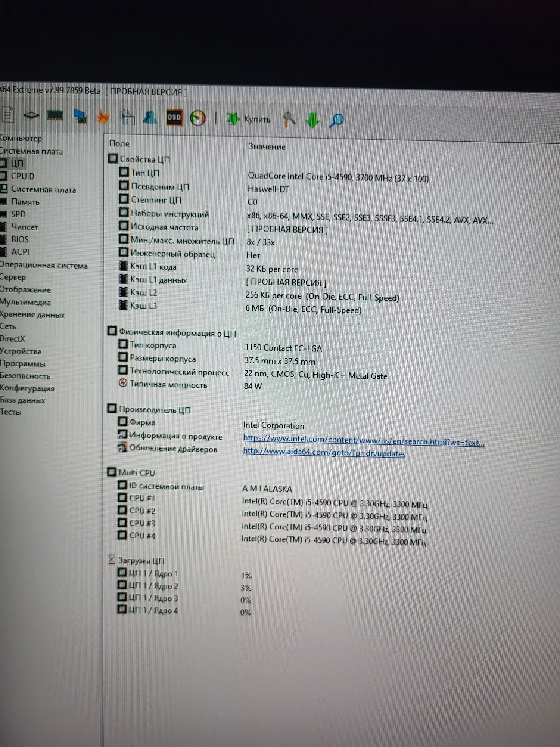Viewport: 560px width, 747px height.
Task: Click icon beside Тип ЦП row
Action: (124, 172)
